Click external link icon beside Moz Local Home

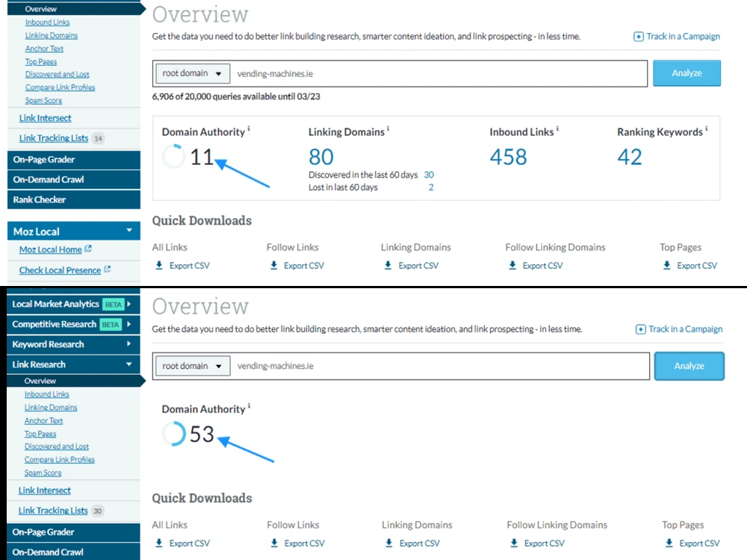88,249
